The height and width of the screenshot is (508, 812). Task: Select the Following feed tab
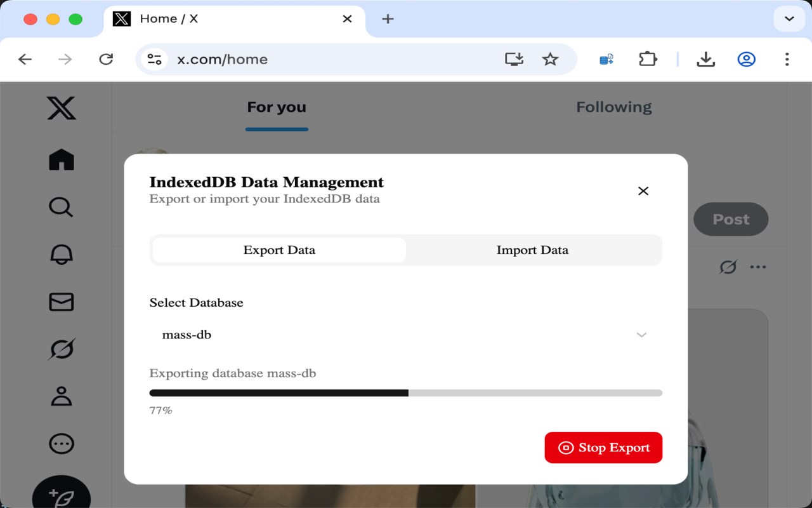[x=613, y=107]
